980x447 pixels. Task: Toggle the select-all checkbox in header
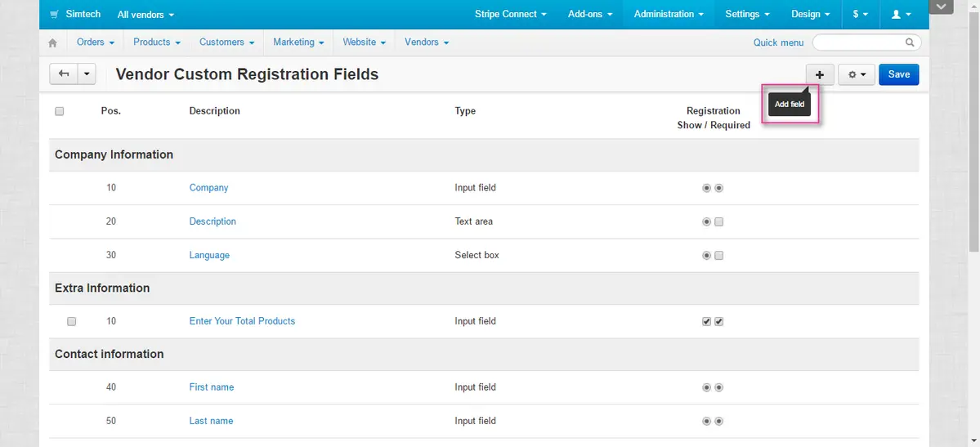pyautogui.click(x=60, y=111)
